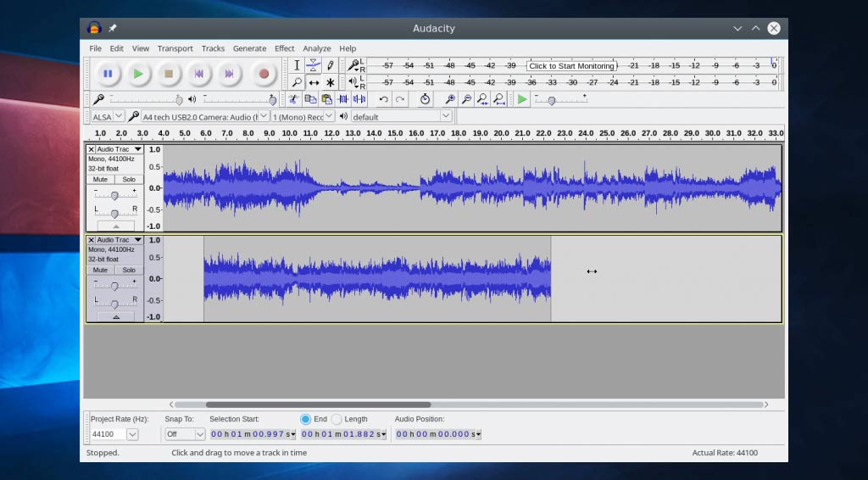The width and height of the screenshot is (868, 480).
Task: Click the playback volume slider next to the speaker
Action: (240, 100)
